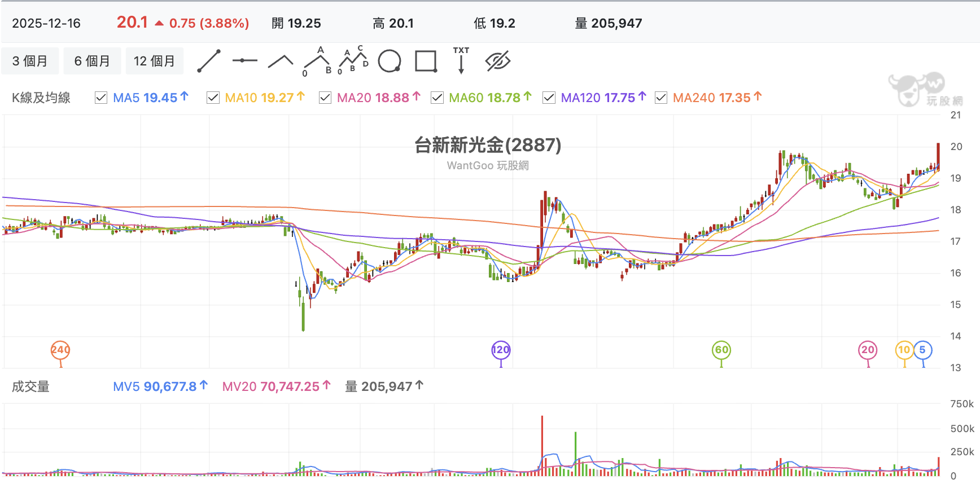This screenshot has width=980, height=484.
Task: Select the TXT text annotation tool
Action: 461,60
